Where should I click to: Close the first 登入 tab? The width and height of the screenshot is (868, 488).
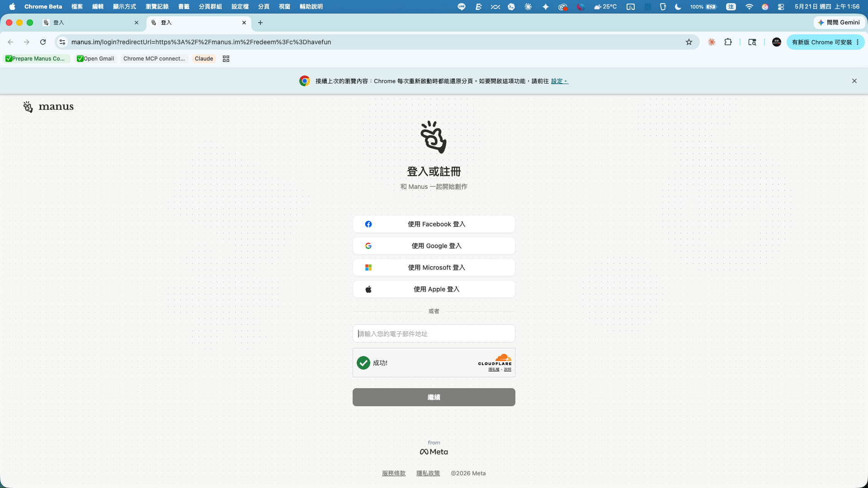click(x=137, y=23)
